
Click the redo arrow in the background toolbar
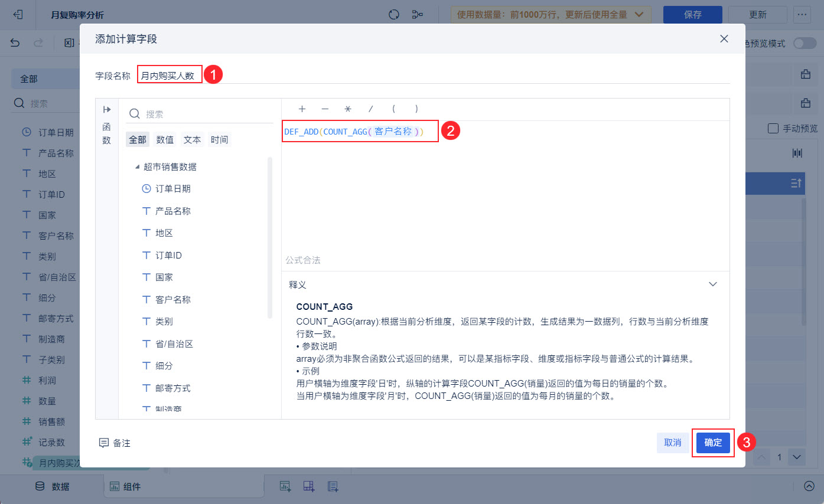[38, 42]
